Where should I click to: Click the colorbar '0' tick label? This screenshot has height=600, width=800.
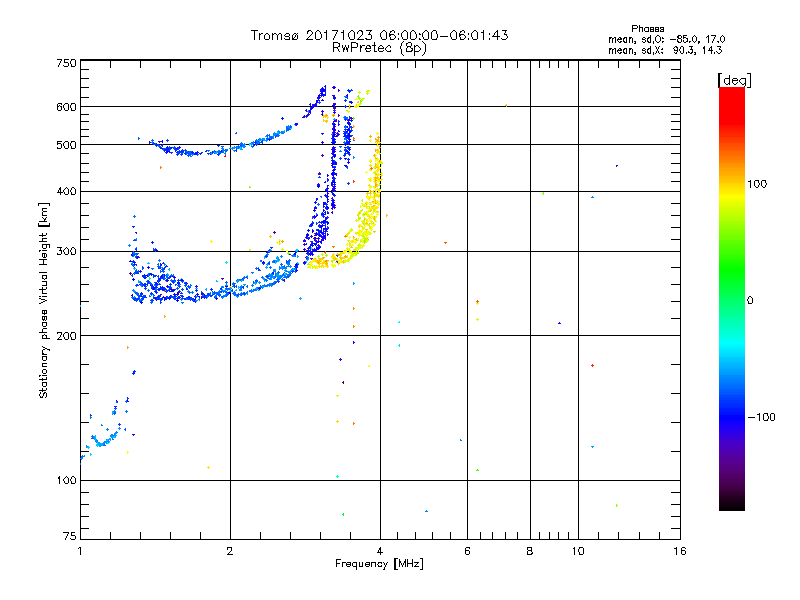(750, 301)
